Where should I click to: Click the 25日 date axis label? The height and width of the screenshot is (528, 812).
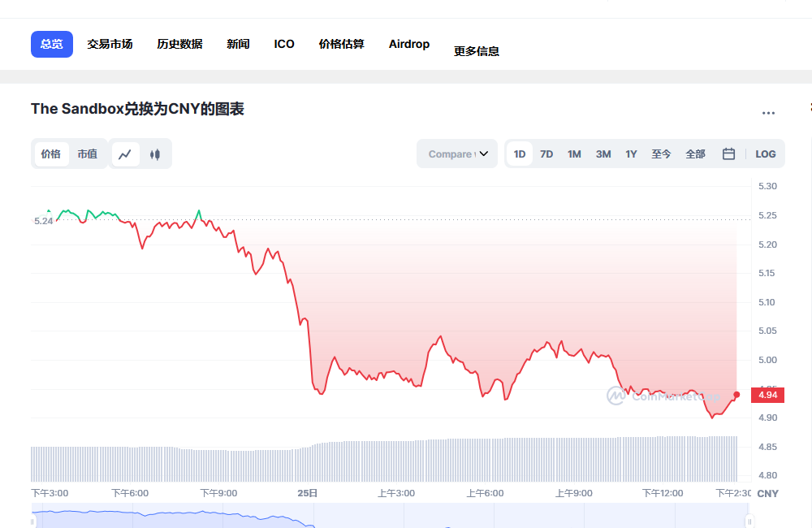coord(308,493)
